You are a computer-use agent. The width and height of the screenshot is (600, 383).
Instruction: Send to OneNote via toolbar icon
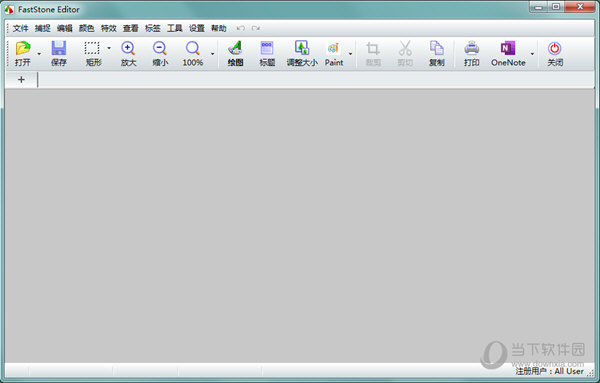[508, 48]
